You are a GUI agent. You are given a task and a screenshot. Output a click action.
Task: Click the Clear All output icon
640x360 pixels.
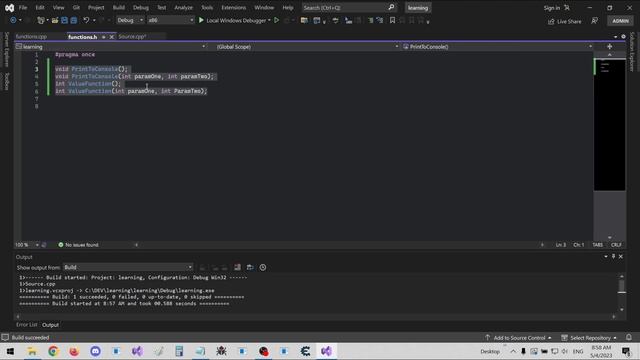point(237,267)
